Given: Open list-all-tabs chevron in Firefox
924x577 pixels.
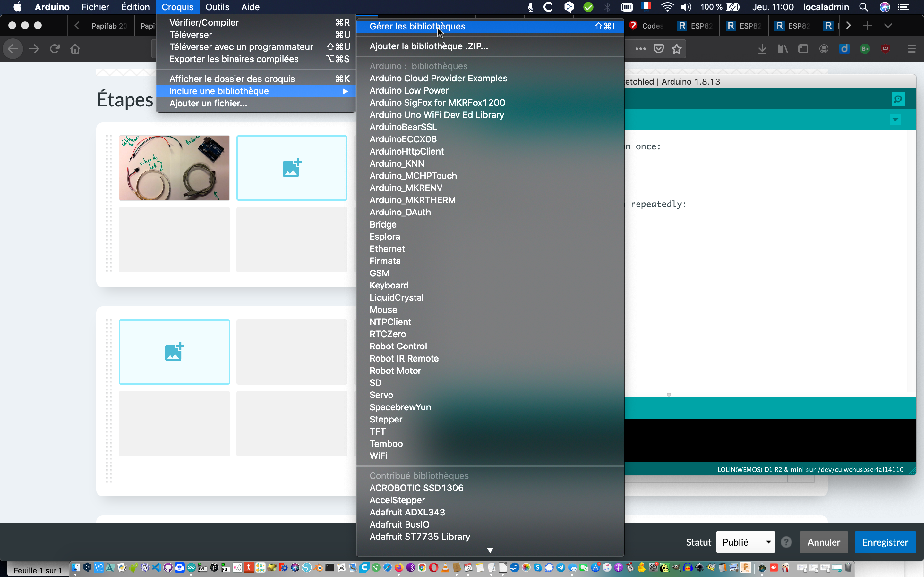Looking at the screenshot, I should pos(888,26).
